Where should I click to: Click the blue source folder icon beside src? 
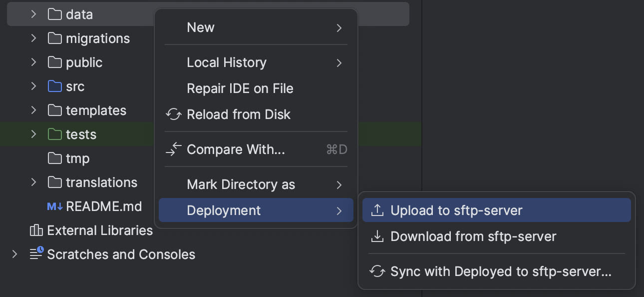(55, 86)
